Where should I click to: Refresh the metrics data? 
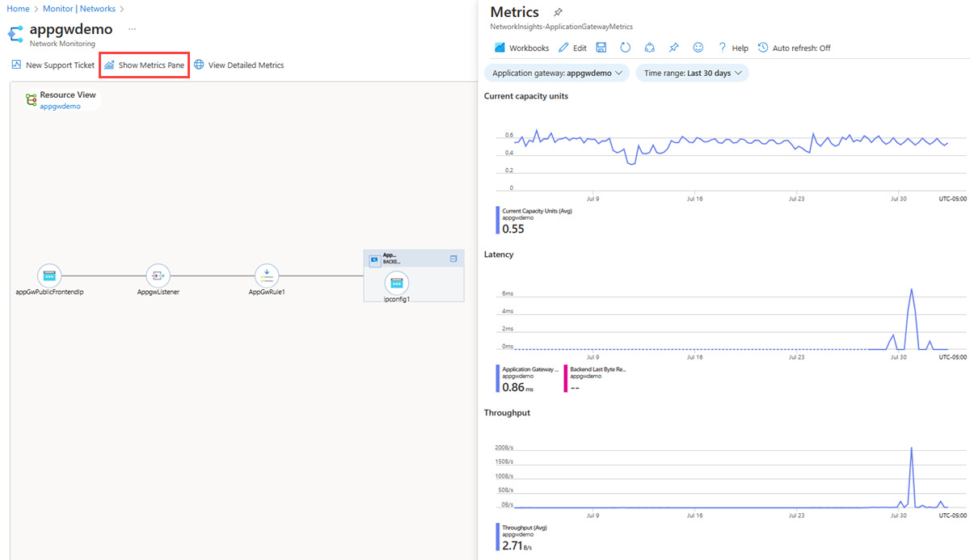[625, 48]
